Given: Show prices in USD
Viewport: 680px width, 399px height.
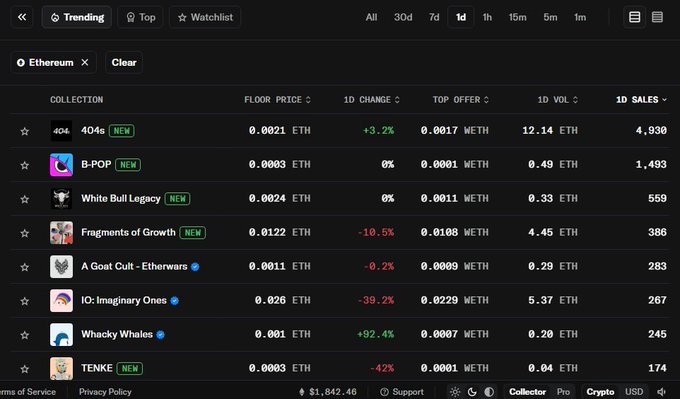Looking at the screenshot, I should (634, 392).
